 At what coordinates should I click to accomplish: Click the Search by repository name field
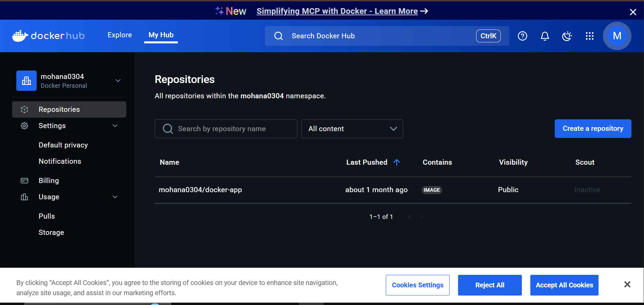(226, 129)
